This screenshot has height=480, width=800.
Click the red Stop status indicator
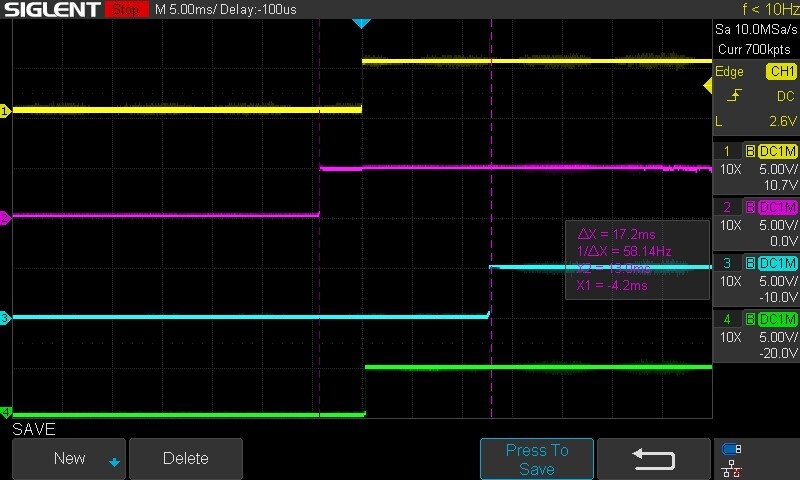pos(127,9)
